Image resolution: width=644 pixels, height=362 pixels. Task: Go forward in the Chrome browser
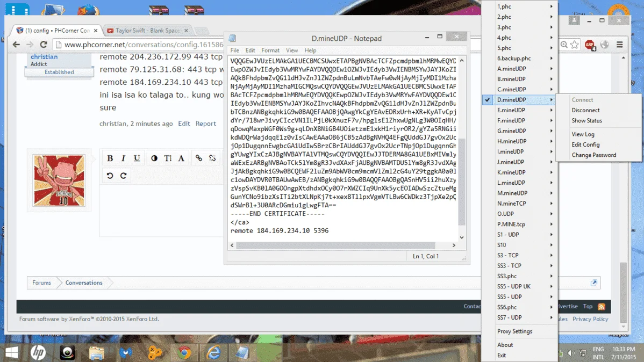point(30,45)
